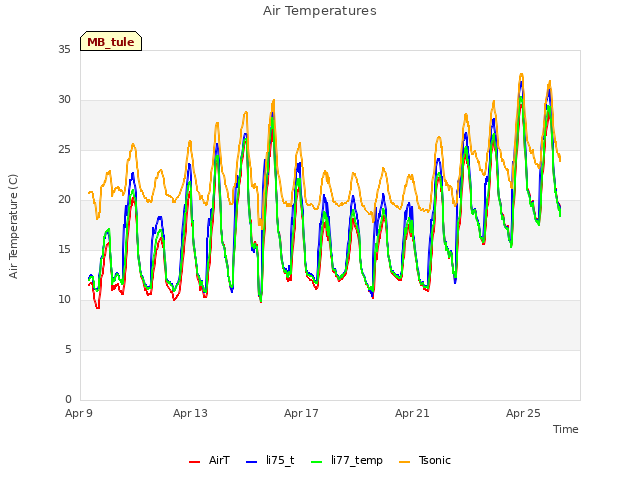
Task: Click the Apr 9 tick label
Action: (79, 413)
